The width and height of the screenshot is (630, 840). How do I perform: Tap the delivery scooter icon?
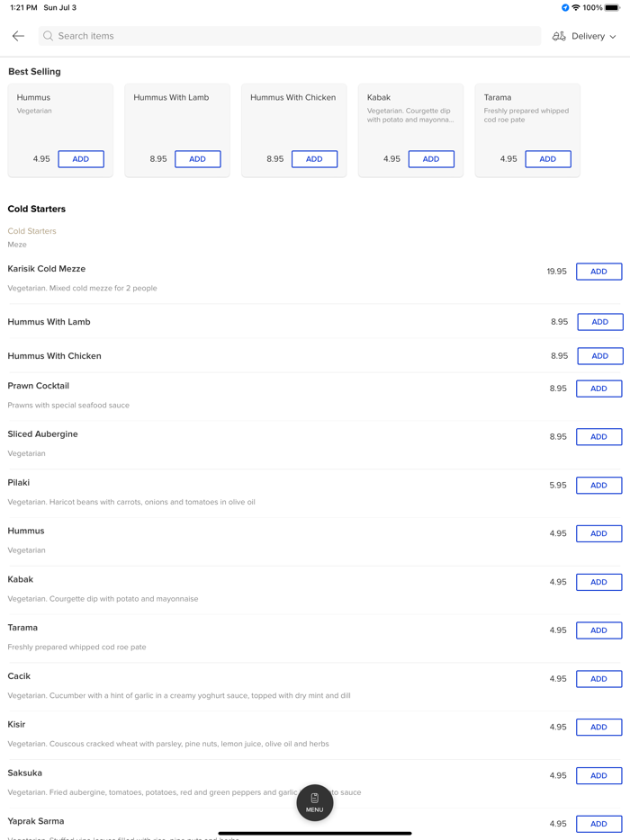pos(559,36)
